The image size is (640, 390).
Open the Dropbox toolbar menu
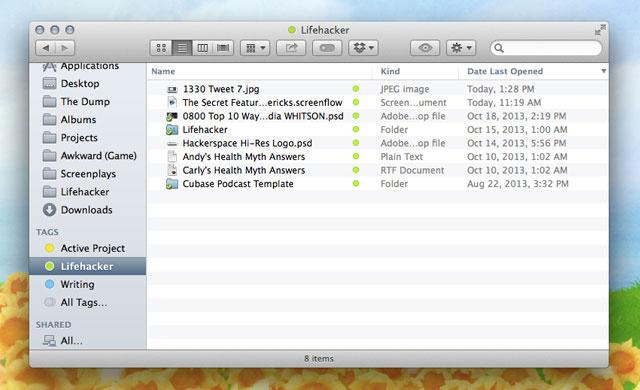tap(363, 48)
